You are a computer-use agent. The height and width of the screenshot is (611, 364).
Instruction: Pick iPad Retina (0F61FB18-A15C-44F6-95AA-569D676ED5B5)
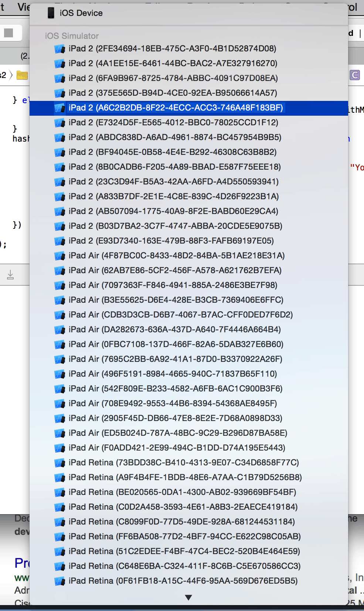(189, 581)
